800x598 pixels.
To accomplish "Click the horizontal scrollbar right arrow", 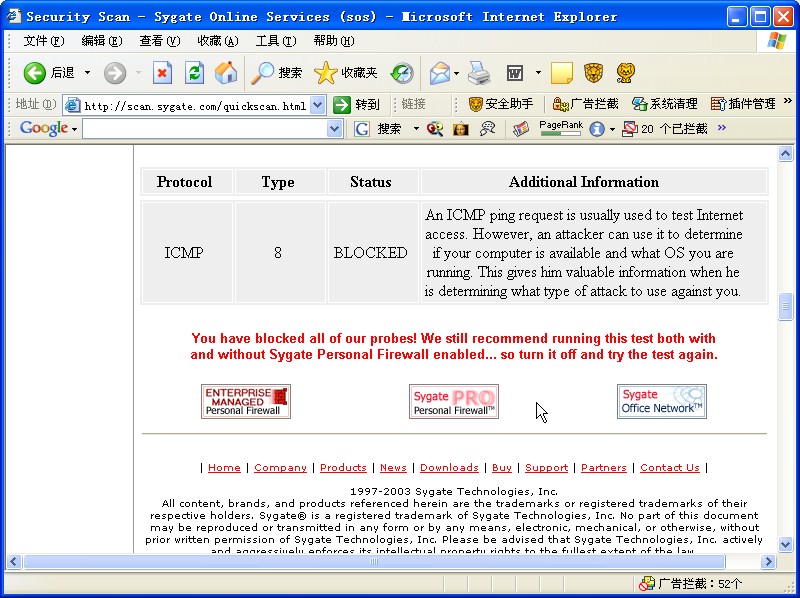I will [x=767, y=562].
